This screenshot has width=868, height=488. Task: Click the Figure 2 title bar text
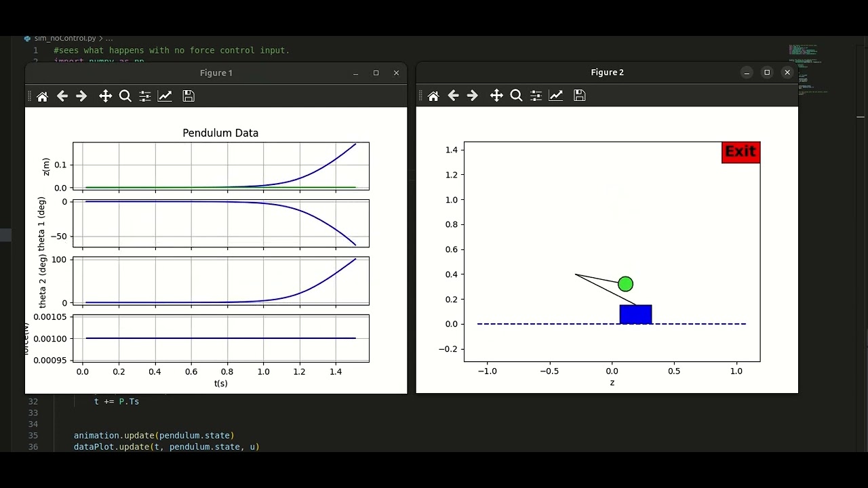point(607,73)
